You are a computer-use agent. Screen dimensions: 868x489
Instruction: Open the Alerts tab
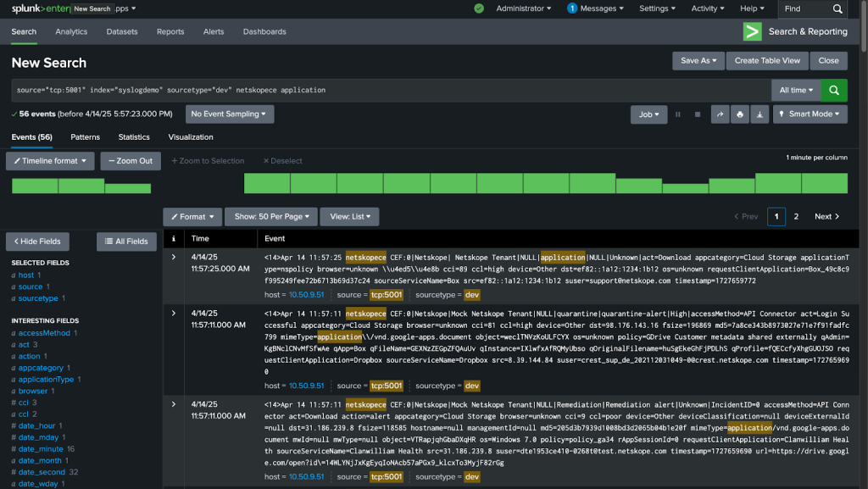tap(213, 31)
